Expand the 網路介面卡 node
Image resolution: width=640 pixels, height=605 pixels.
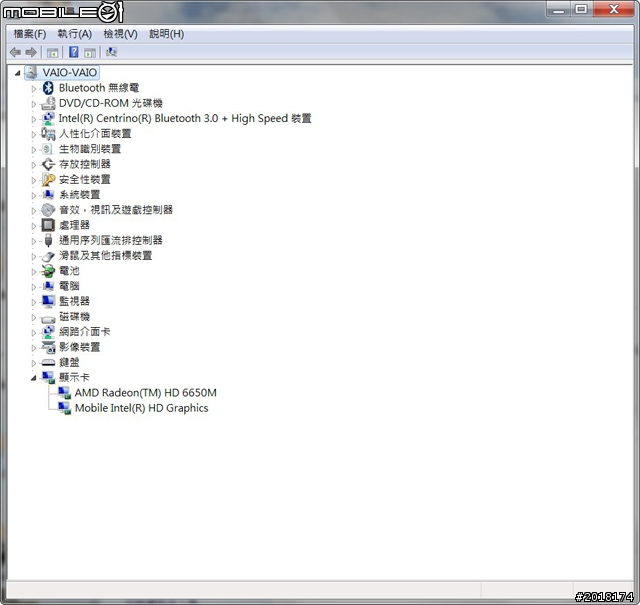click(34, 332)
